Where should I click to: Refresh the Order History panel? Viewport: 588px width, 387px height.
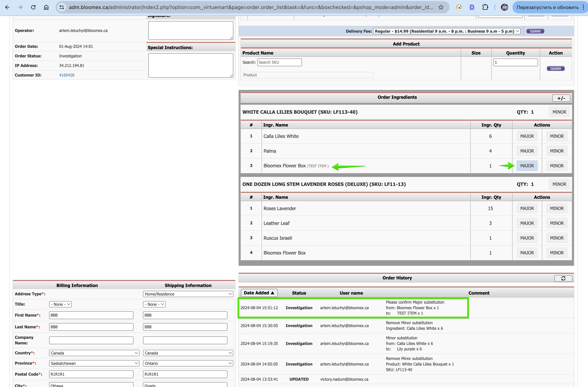[x=563, y=278]
